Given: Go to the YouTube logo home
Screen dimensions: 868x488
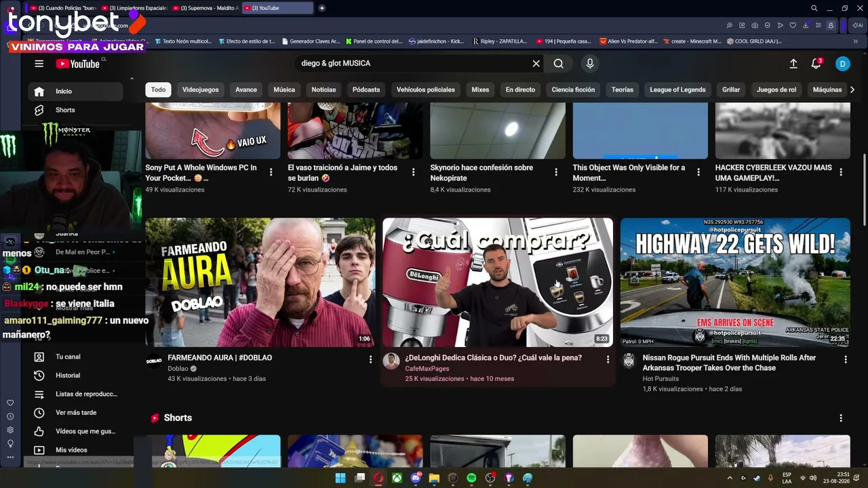Looking at the screenshot, I should [x=78, y=64].
